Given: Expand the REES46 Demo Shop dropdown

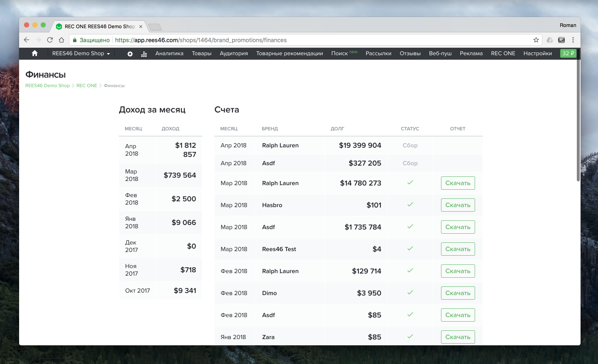Looking at the screenshot, I should pyautogui.click(x=81, y=54).
